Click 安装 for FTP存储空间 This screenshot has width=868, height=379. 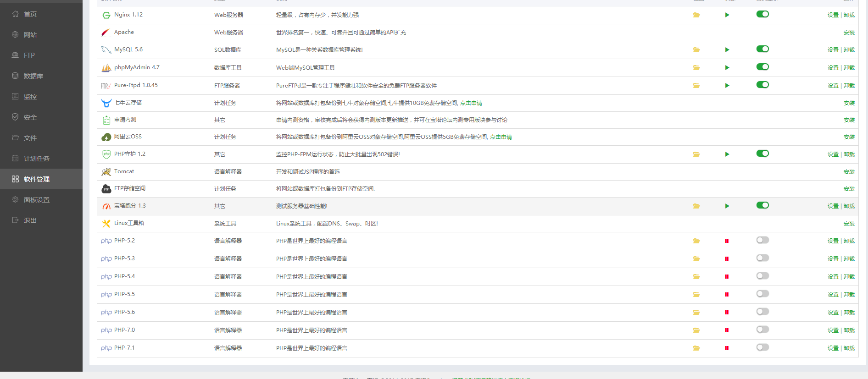pyautogui.click(x=849, y=189)
